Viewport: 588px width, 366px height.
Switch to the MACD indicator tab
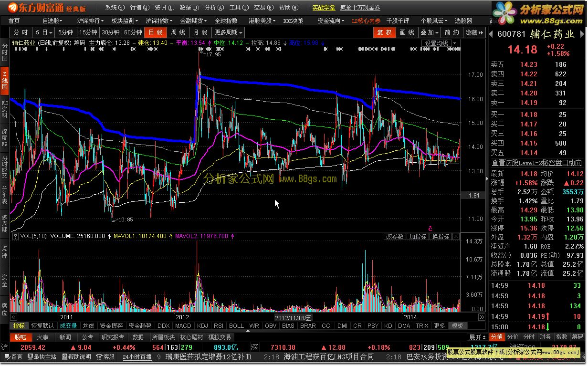pos(183,326)
